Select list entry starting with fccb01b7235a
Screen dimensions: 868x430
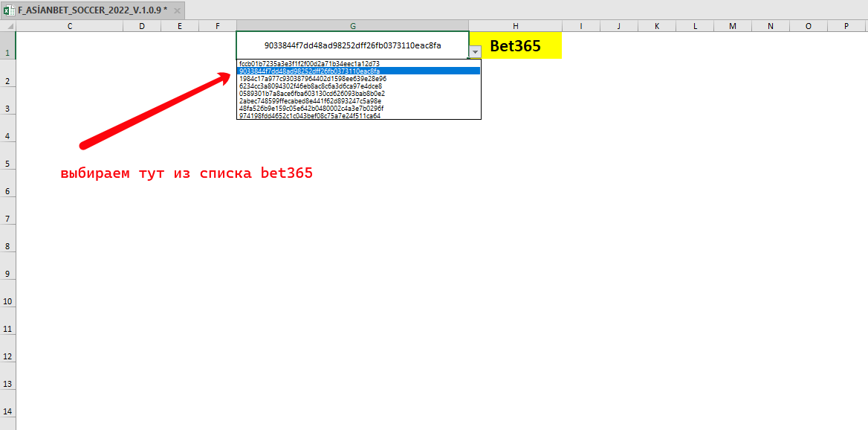click(x=309, y=64)
